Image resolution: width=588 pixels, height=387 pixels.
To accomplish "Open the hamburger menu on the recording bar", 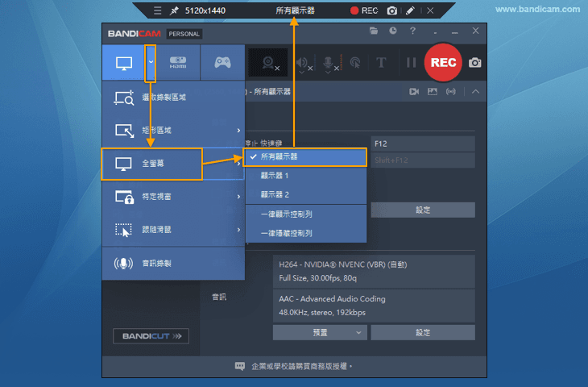I will tap(158, 10).
